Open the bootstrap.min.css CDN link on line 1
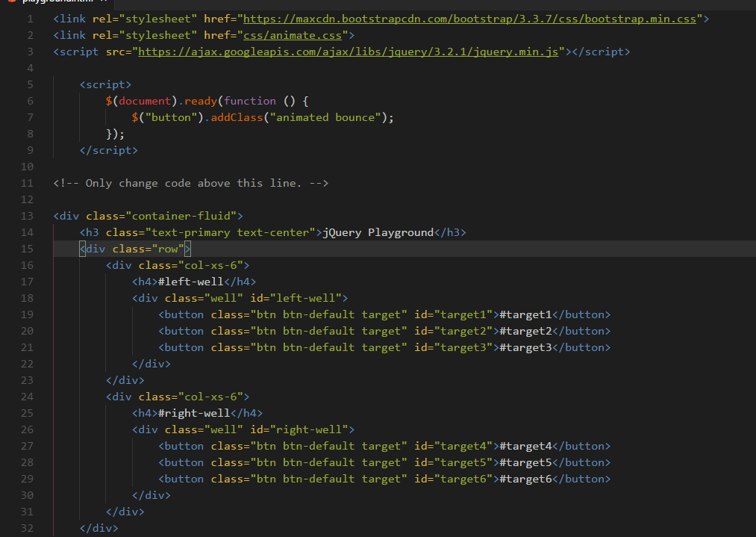 [469, 19]
